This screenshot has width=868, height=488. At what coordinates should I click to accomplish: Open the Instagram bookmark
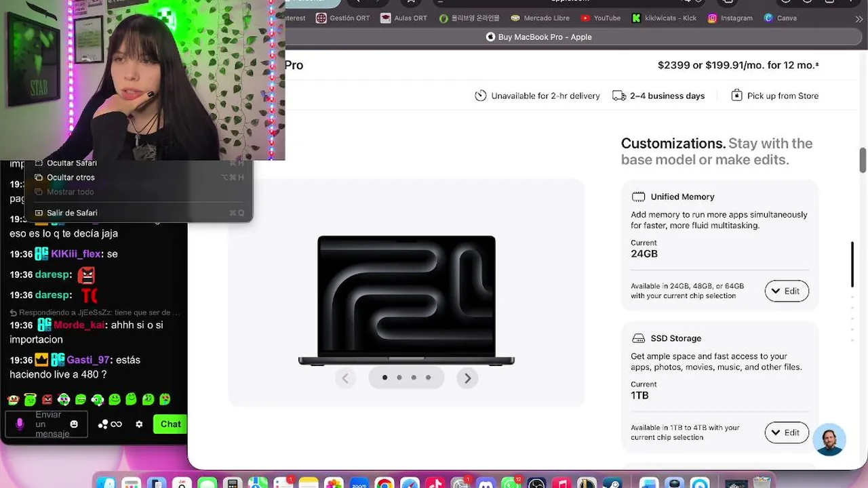[730, 18]
